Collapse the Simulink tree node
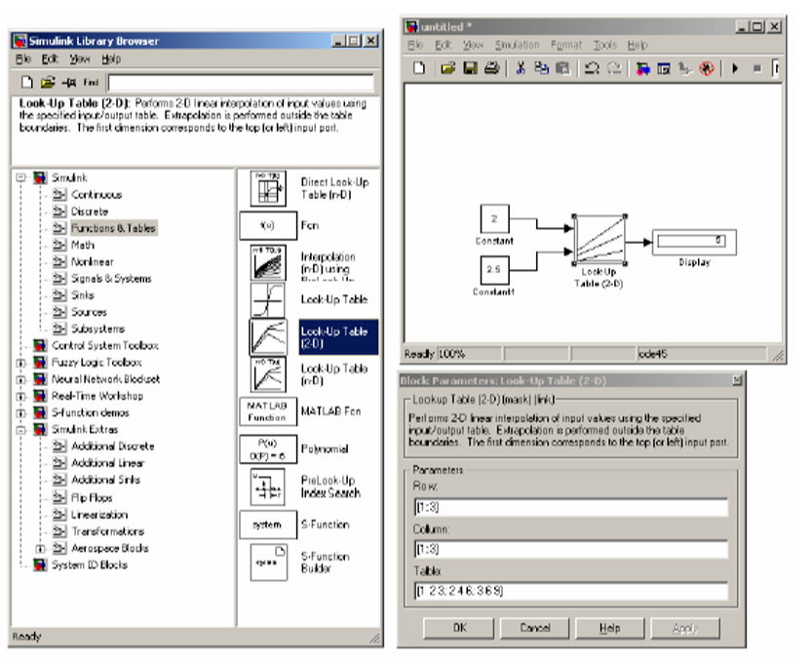The width and height of the screenshot is (812, 661). [20, 177]
